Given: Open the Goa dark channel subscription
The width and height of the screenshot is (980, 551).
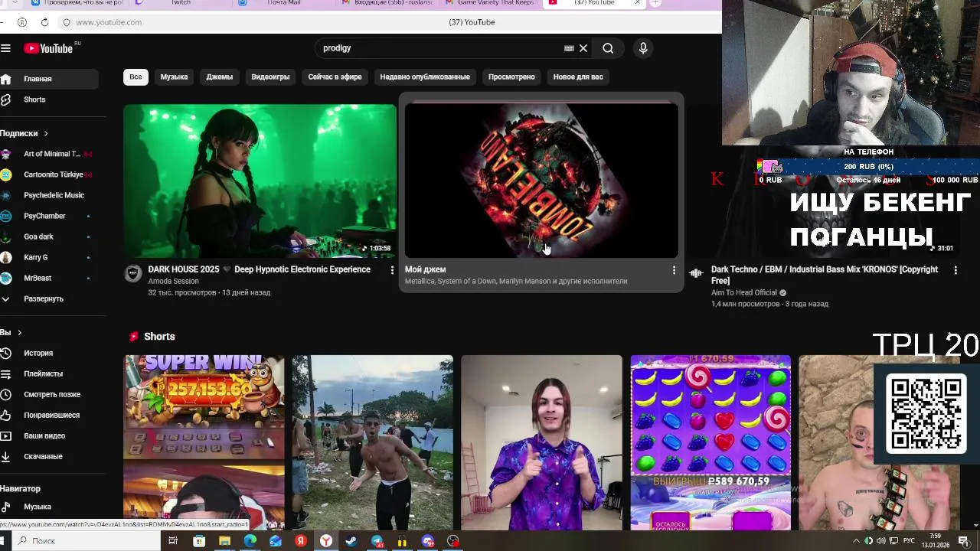Looking at the screenshot, I should 49,236.
